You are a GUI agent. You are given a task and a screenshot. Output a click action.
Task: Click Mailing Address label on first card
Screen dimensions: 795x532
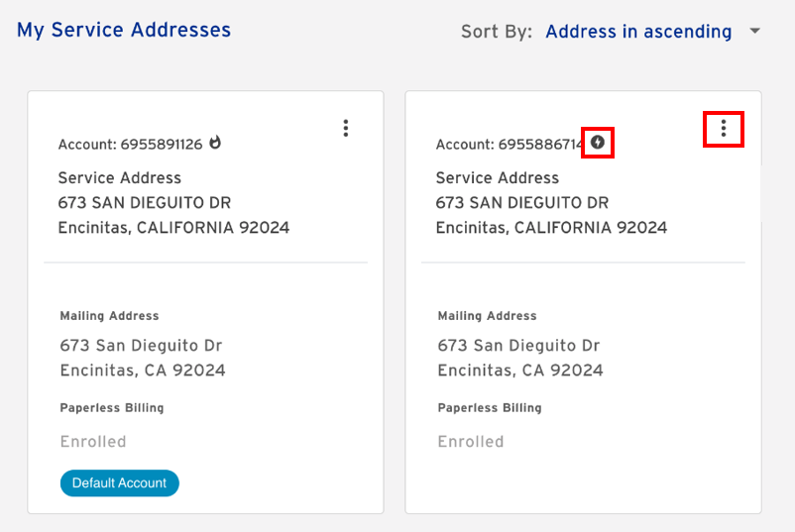109,316
